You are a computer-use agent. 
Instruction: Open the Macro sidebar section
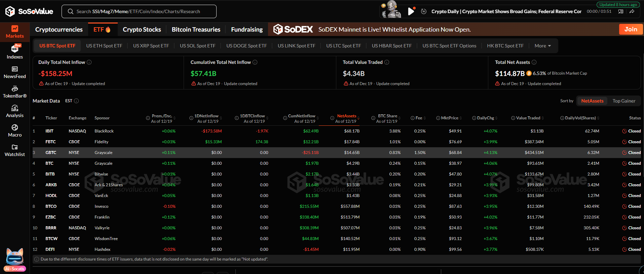pyautogui.click(x=15, y=130)
